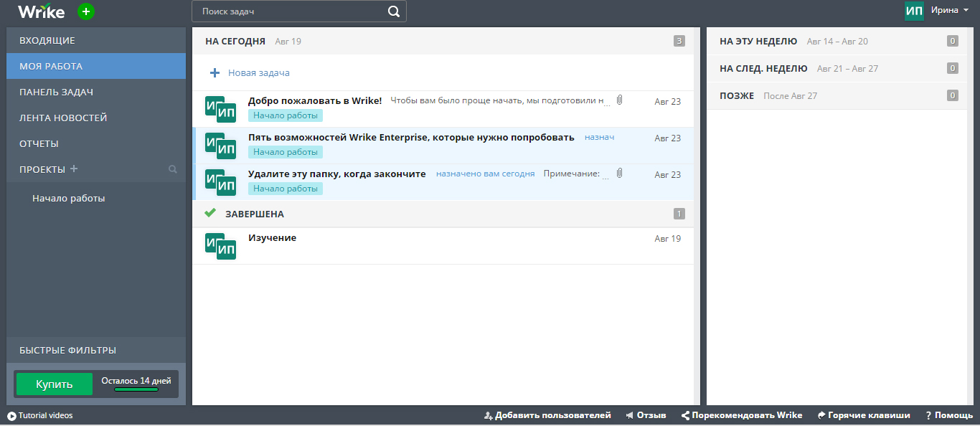This screenshot has height=426, width=980.
Task: Click avatar of Изучение task
Action: click(220, 246)
